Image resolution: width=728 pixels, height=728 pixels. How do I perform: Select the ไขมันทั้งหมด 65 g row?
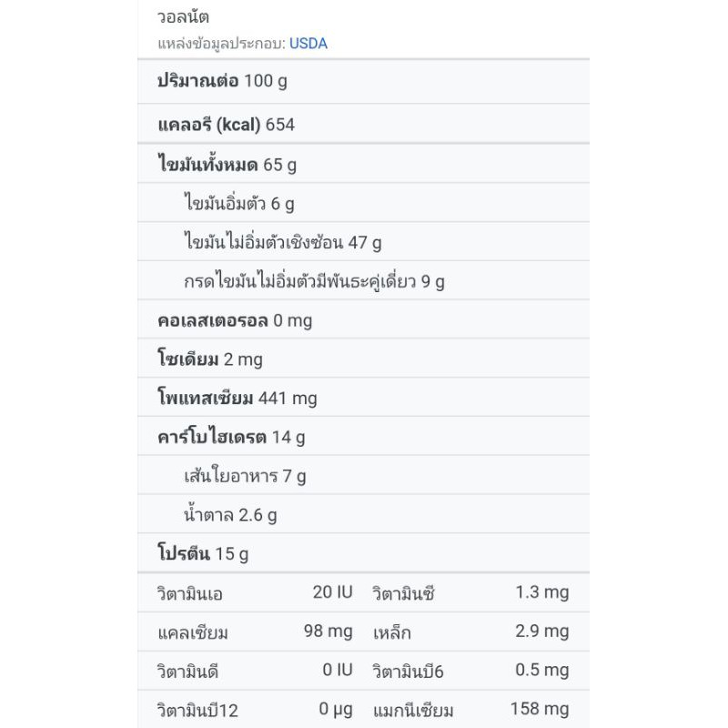tap(227, 165)
